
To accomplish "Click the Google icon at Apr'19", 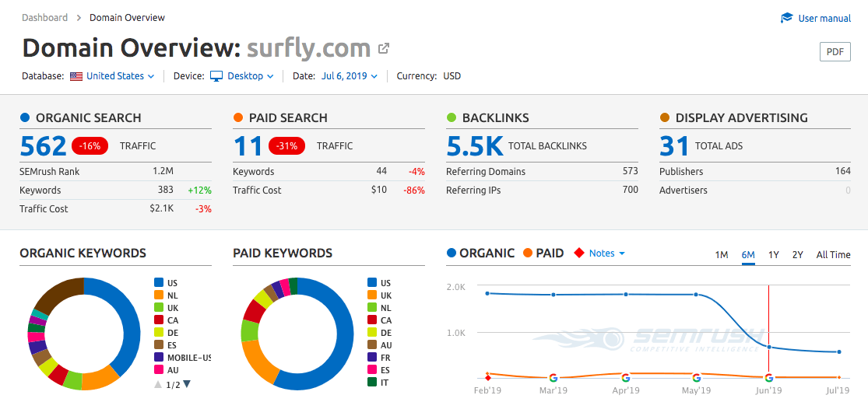I will click(626, 378).
